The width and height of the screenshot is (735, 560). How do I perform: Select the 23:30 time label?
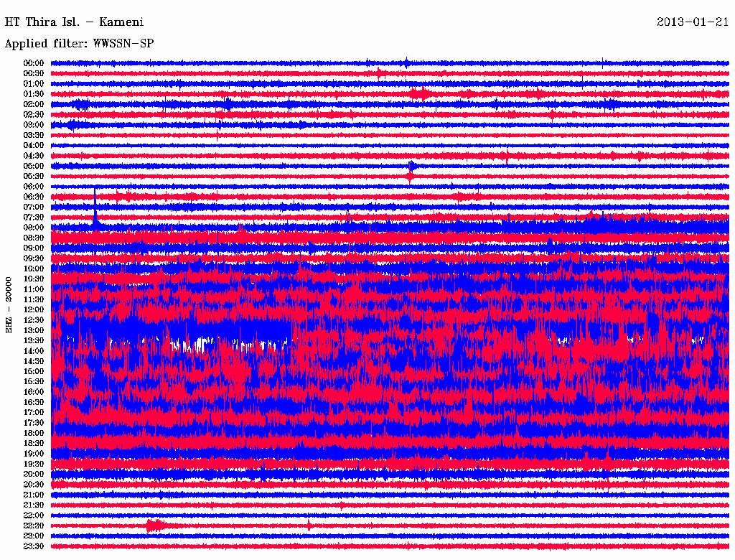coord(33,546)
